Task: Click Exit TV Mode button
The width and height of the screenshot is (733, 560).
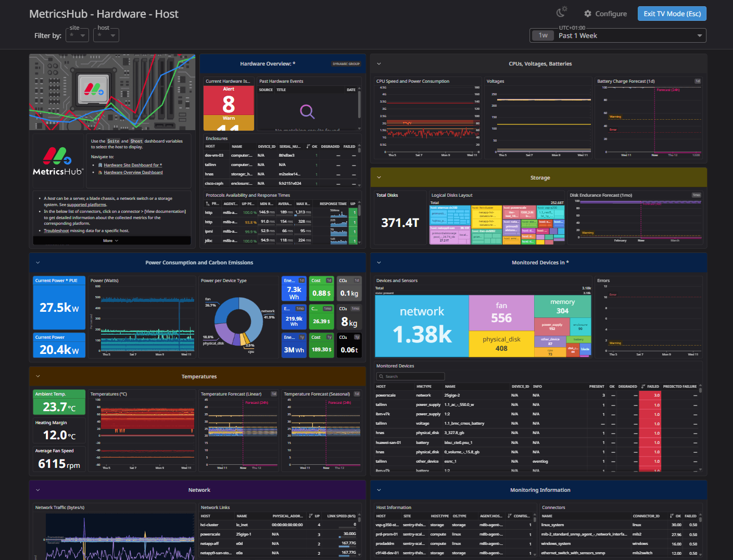Action: [x=672, y=14]
